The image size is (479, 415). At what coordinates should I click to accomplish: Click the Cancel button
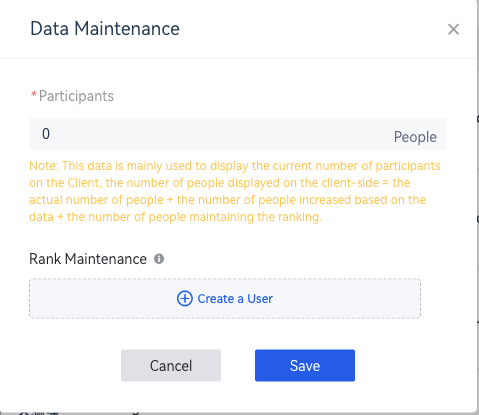pyautogui.click(x=171, y=365)
